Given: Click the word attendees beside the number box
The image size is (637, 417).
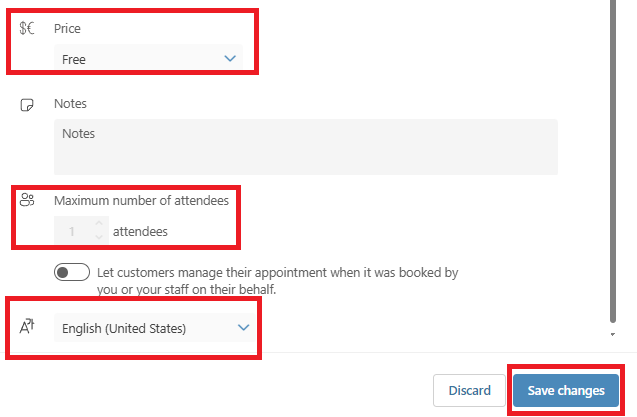Looking at the screenshot, I should [x=140, y=232].
